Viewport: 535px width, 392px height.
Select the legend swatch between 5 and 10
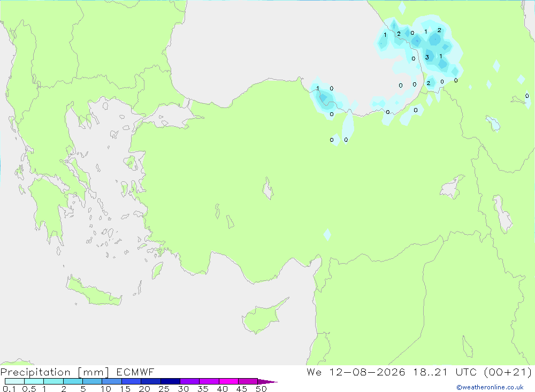pos(93,381)
